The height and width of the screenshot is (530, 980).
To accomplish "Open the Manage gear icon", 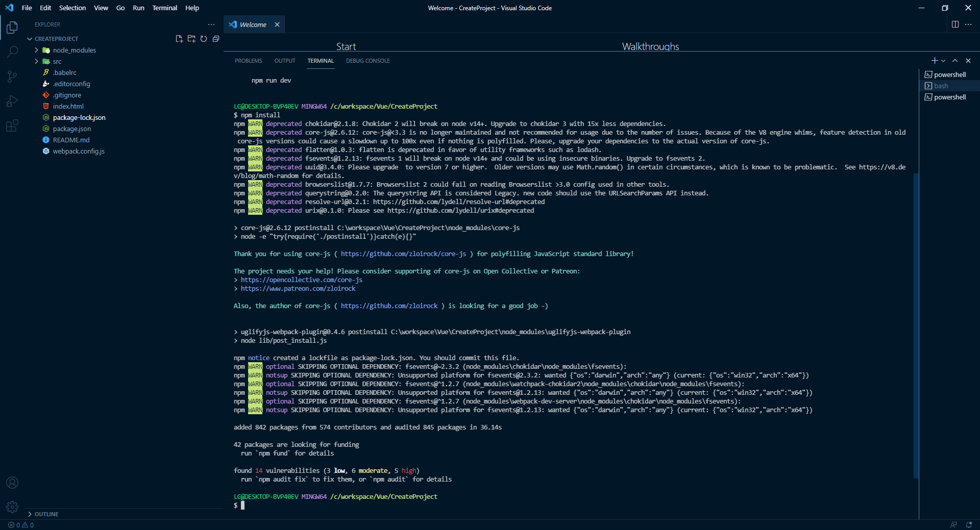I will pos(12,507).
